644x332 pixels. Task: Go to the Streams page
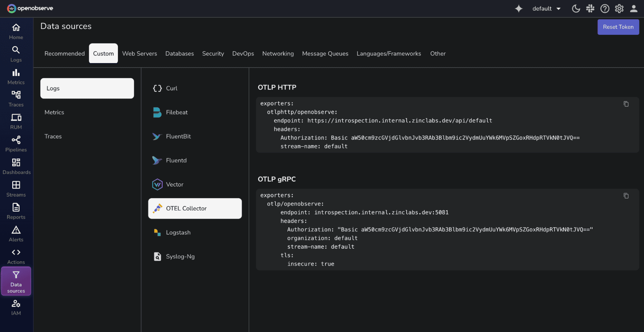pyautogui.click(x=16, y=188)
